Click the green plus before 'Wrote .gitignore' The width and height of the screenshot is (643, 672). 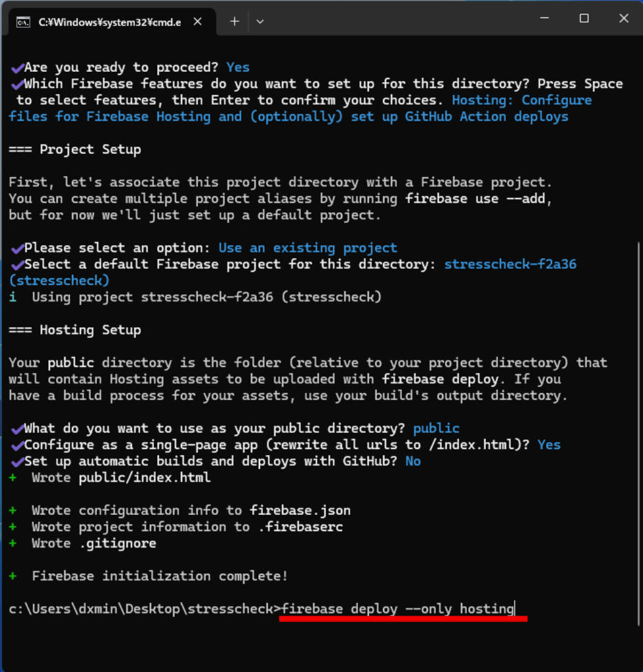[13, 543]
